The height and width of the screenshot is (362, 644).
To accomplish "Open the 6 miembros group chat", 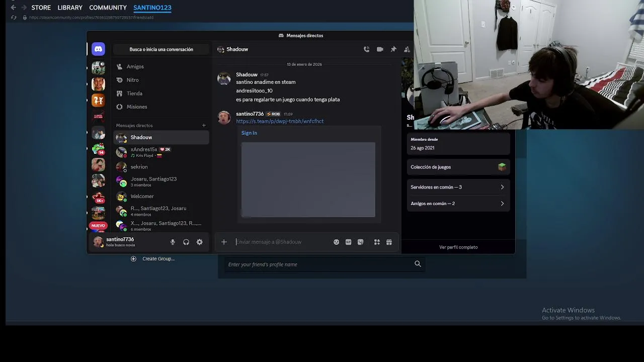I will coord(161,226).
